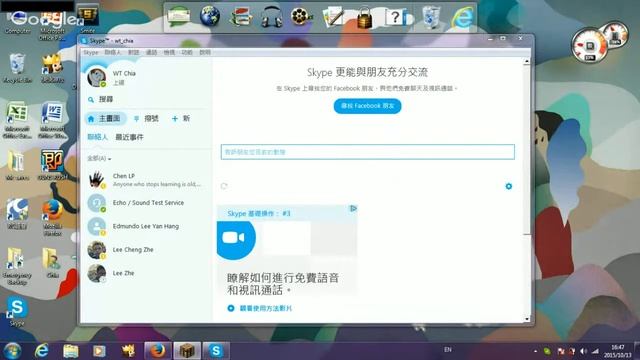The width and height of the screenshot is (640, 360).
Task: Click the search magnifier icon in Skype
Action: click(x=91, y=100)
